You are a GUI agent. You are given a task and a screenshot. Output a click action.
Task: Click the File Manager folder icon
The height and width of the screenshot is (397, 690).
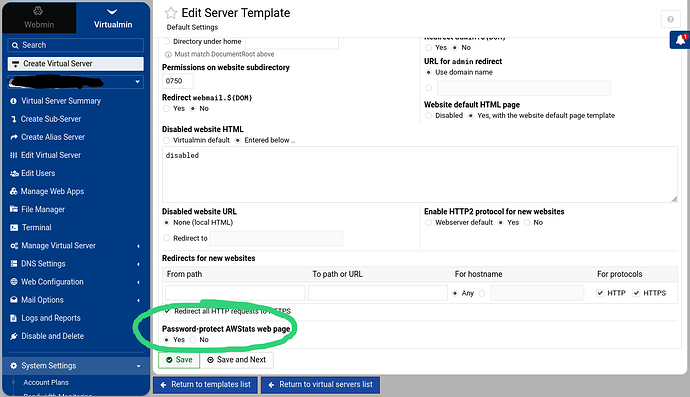(14, 210)
